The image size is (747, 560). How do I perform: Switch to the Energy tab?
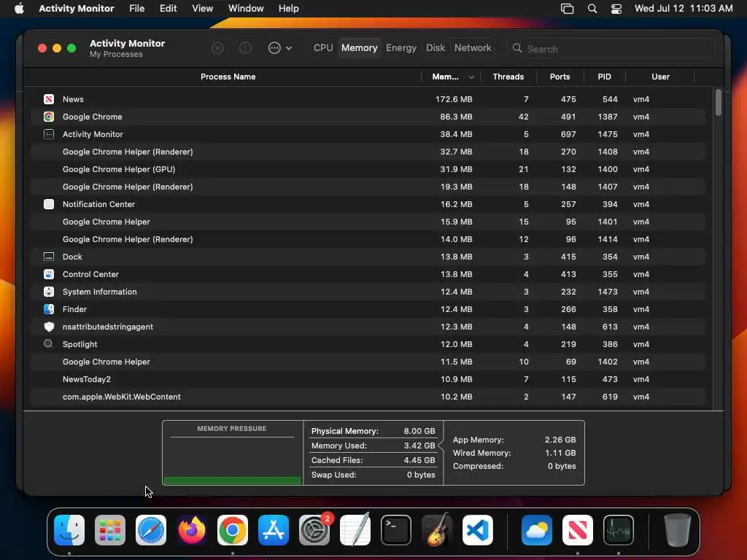(x=401, y=47)
